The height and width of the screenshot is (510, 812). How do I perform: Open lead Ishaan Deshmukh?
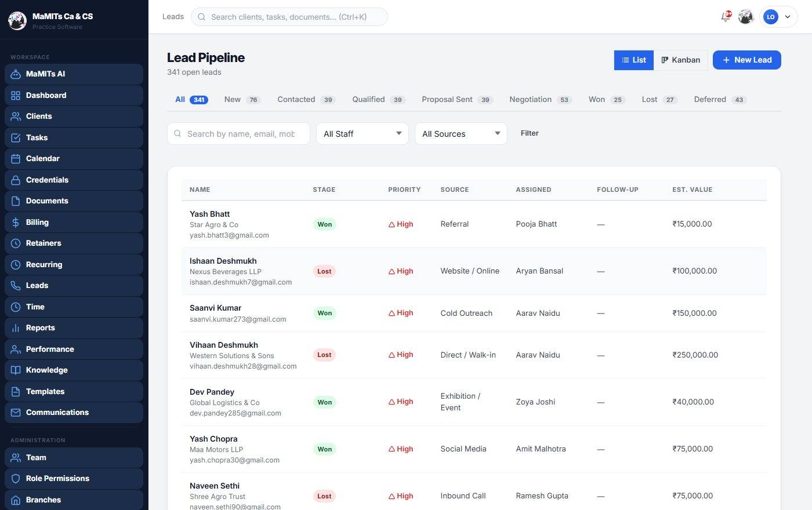pos(223,261)
